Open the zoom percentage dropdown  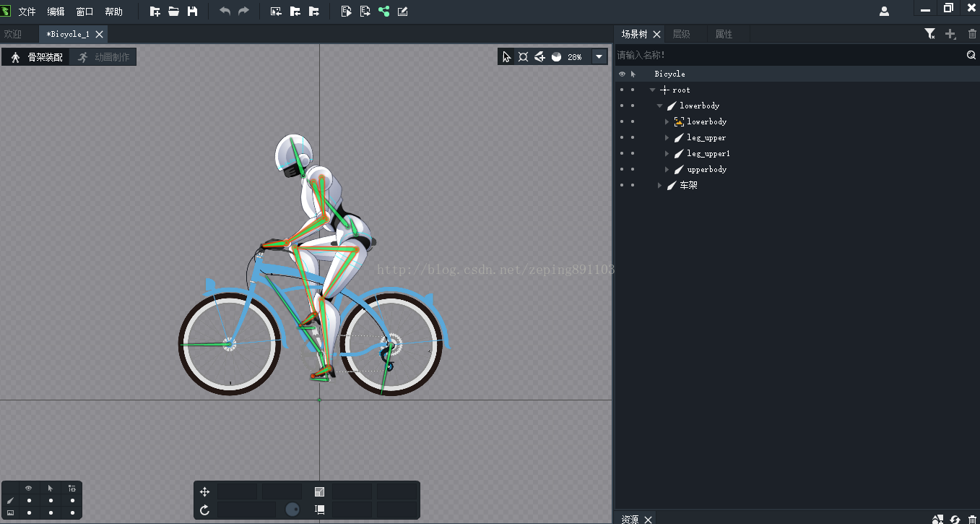(x=599, y=57)
